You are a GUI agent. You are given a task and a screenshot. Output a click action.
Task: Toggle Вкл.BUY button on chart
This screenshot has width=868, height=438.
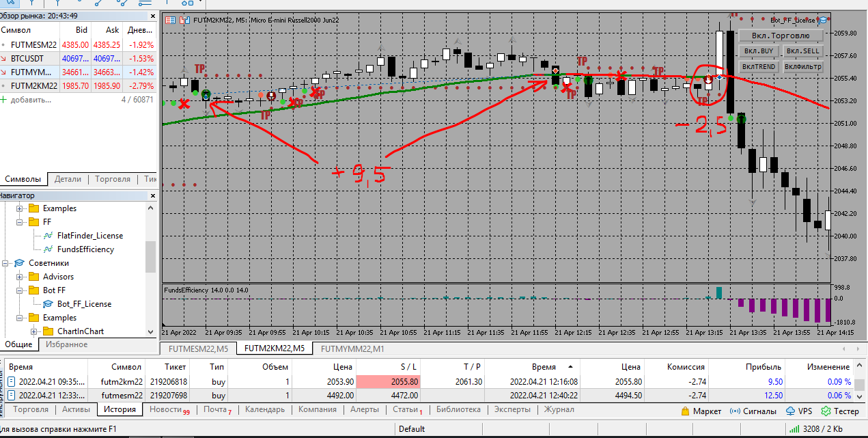(x=759, y=51)
